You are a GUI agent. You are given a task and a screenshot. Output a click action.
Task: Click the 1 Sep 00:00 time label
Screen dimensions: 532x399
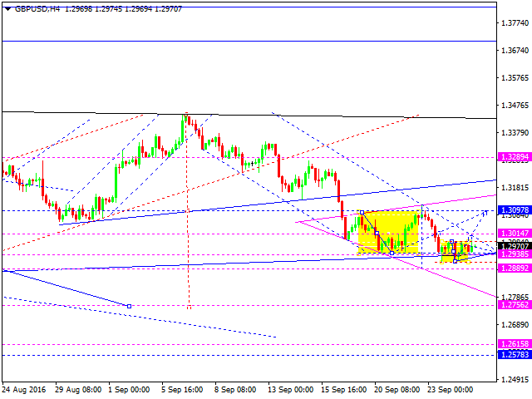coord(129,390)
